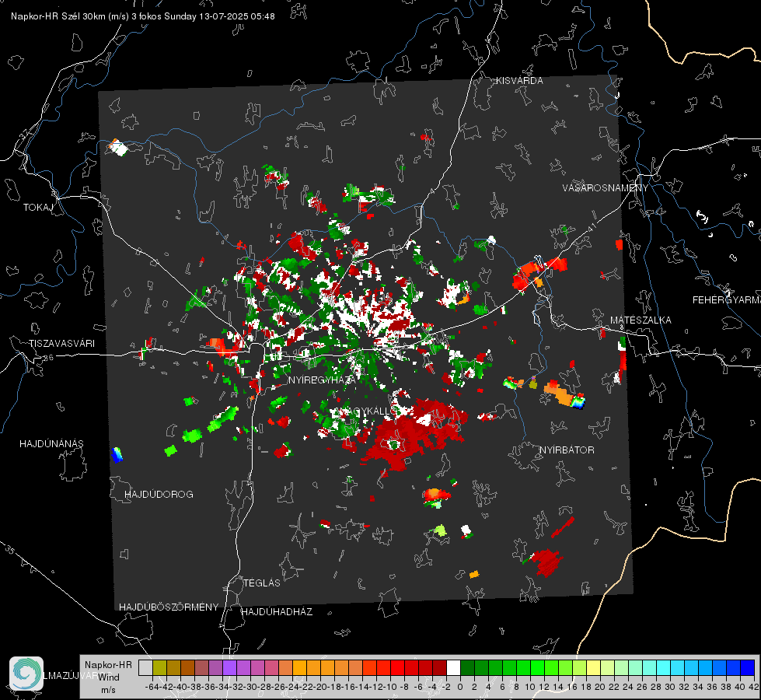Click the gray swatch at legend's left end
Screen dimensions: 761x700
pyautogui.click(x=145, y=668)
